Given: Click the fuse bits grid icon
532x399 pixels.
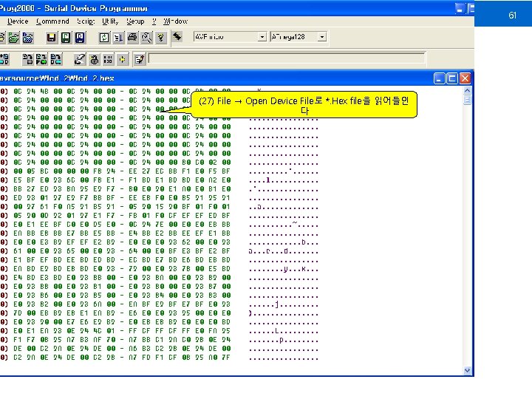Looking at the screenshot, I should [108, 59].
